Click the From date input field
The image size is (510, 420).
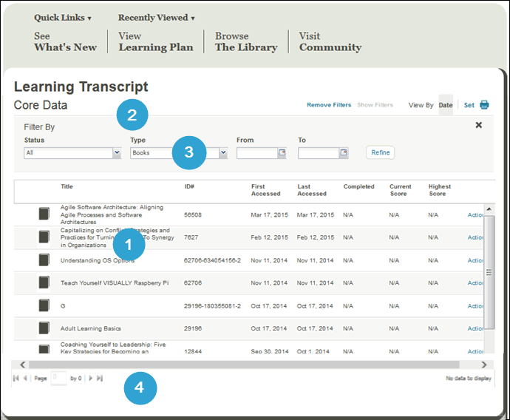(x=257, y=152)
